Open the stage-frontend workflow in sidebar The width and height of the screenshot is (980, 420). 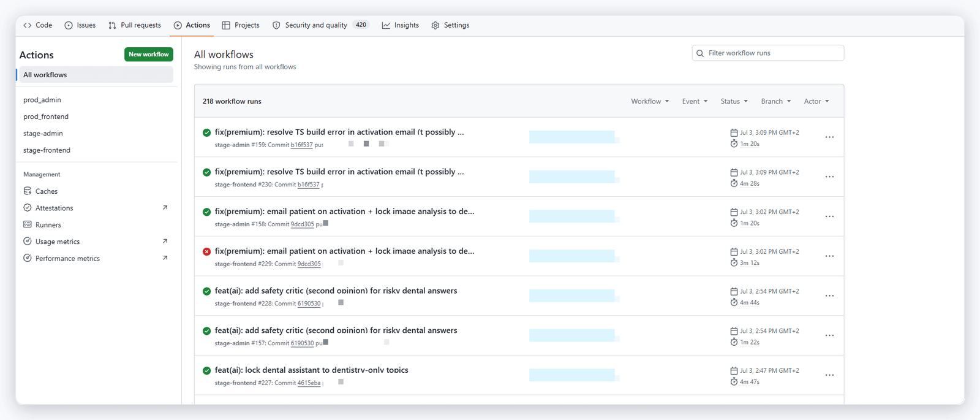coord(47,150)
